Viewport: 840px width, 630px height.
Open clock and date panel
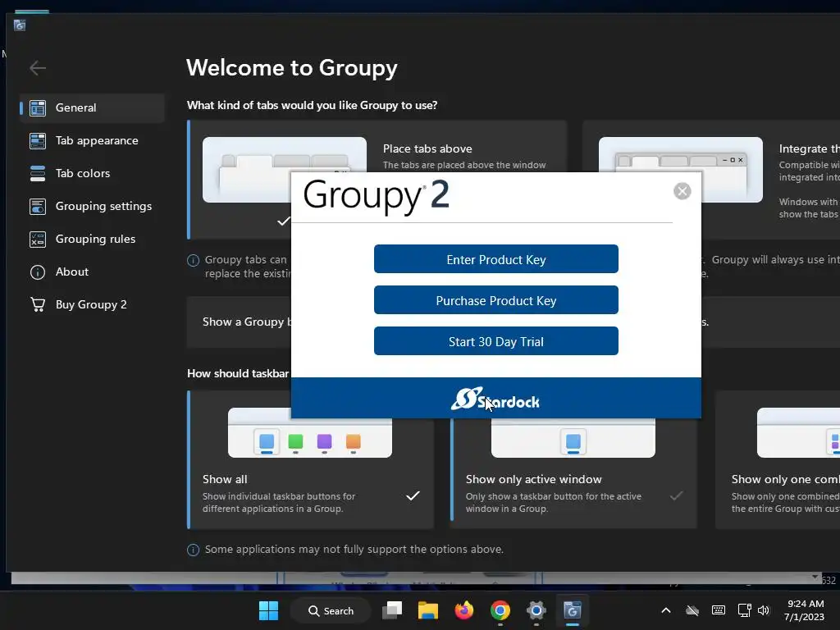804,610
